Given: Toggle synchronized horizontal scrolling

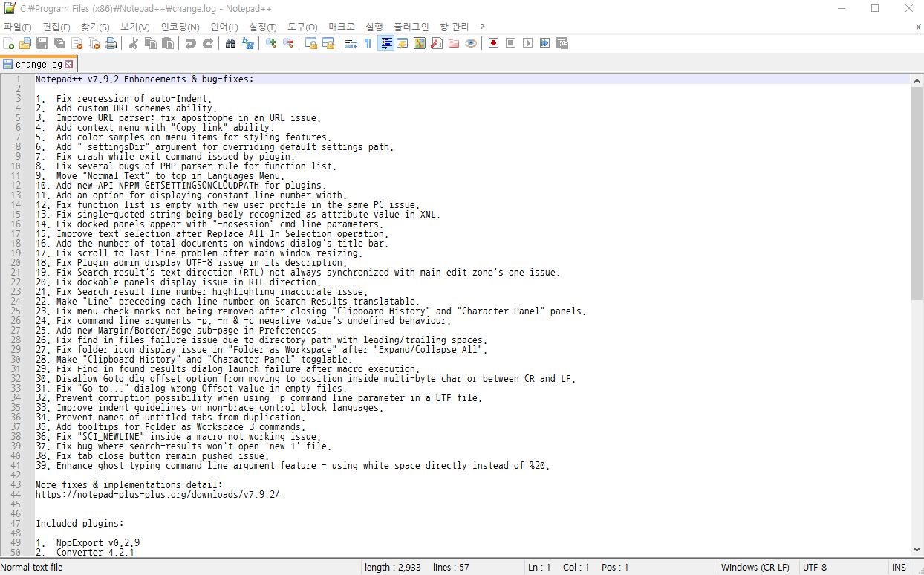Looking at the screenshot, I should [328, 43].
